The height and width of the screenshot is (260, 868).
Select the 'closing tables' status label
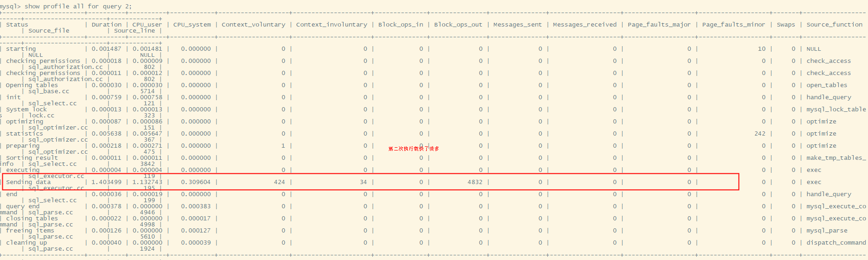click(x=32, y=219)
